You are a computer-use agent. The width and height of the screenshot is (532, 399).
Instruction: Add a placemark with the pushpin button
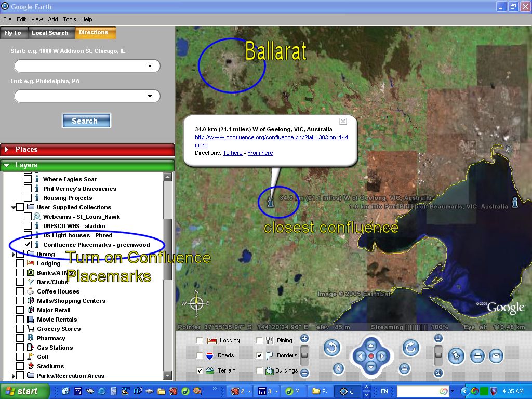point(456,356)
